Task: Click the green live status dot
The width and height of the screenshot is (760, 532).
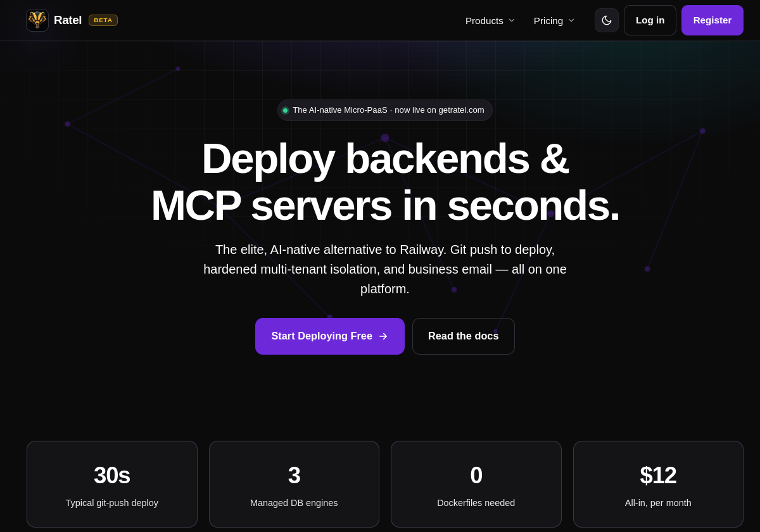Action: [285, 110]
